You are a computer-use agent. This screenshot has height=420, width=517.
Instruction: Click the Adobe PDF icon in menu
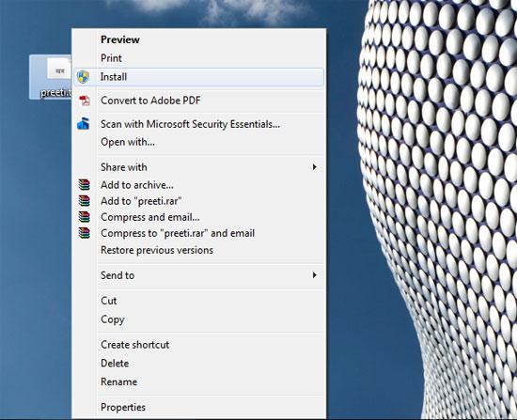click(x=84, y=101)
